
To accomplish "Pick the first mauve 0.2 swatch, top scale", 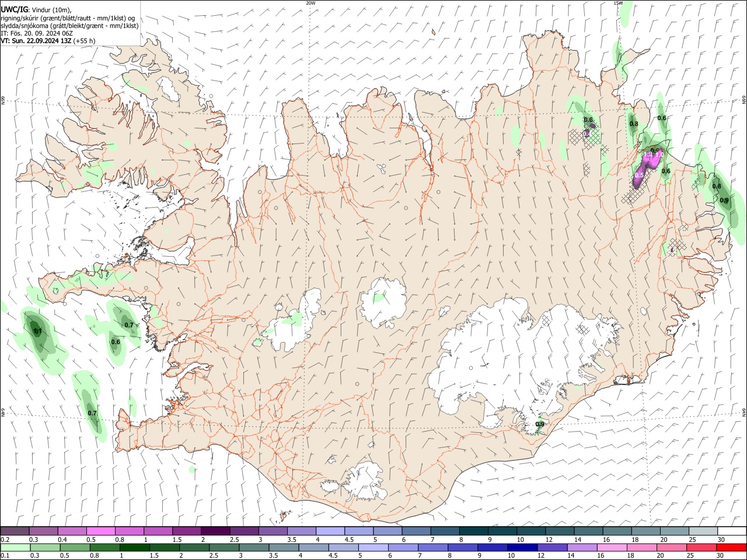I will [x=15, y=531].
